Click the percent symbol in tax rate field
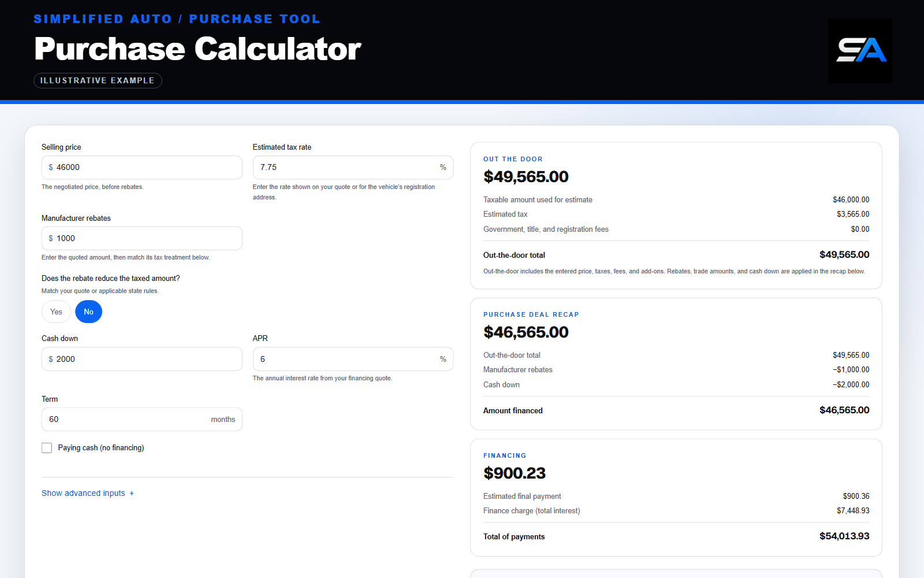Viewport: 924px width, 578px height. point(443,168)
